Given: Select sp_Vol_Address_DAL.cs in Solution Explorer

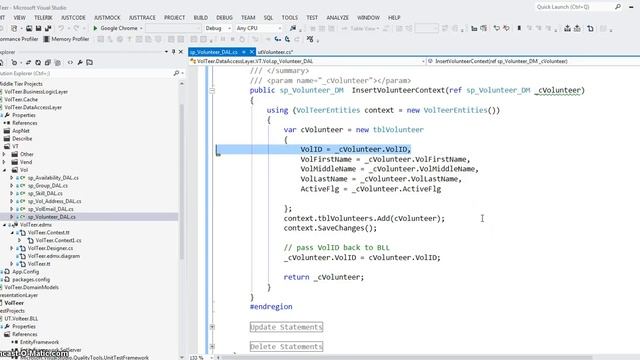Looking at the screenshot, I should click(x=54, y=201).
